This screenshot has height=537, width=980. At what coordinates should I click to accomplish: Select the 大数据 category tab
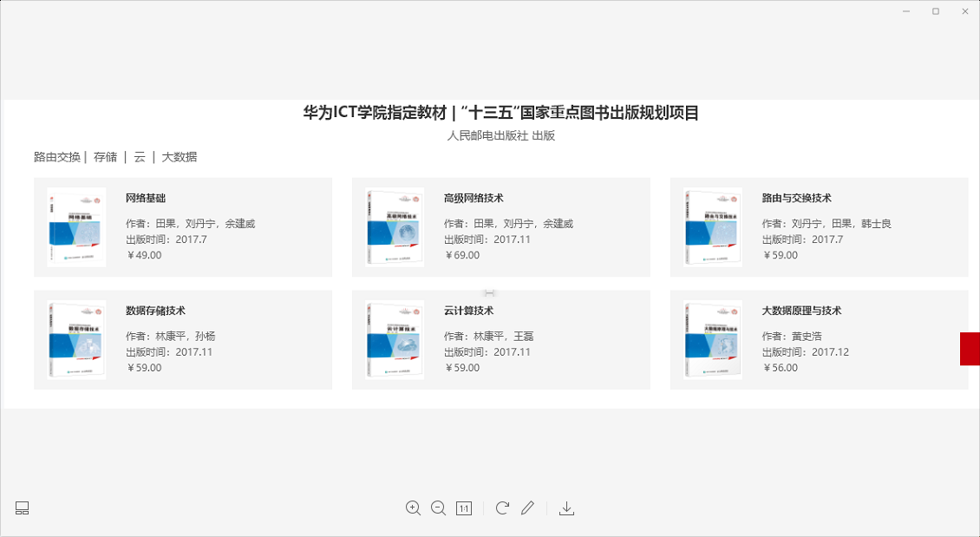point(180,157)
